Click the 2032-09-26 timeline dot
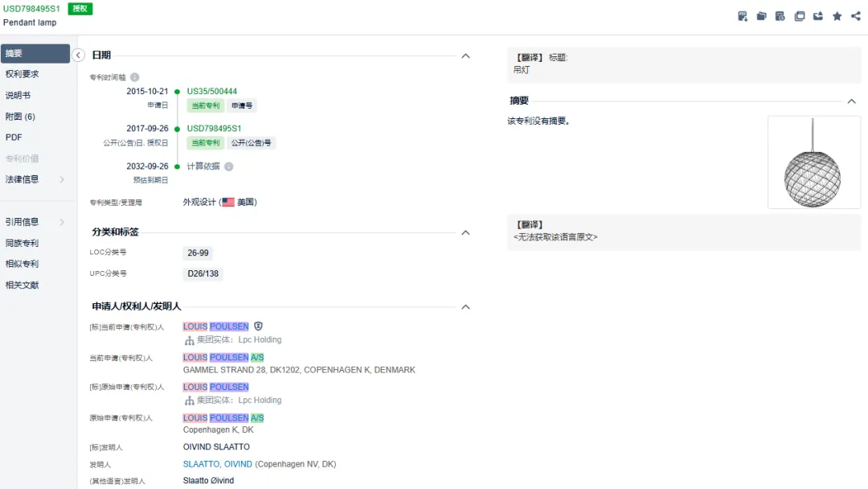This screenshot has height=489, width=868. coord(177,166)
